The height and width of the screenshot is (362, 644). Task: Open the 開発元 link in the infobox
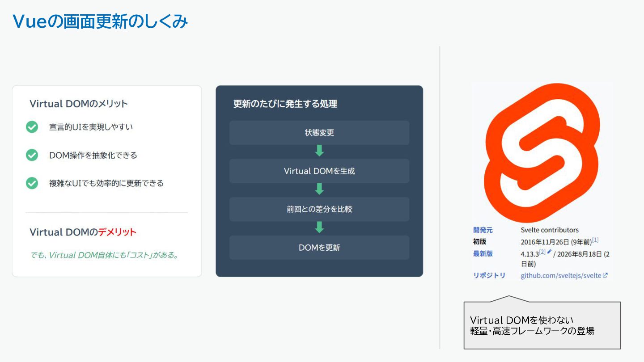[x=483, y=230]
